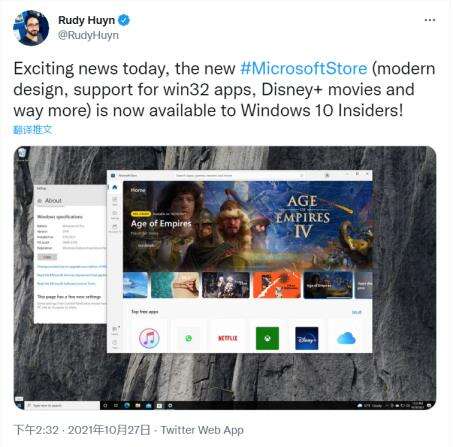Viewport: 453px width, 447px height.
Task: Open Microsoft Edge from the taskbar
Action: click(x=127, y=405)
